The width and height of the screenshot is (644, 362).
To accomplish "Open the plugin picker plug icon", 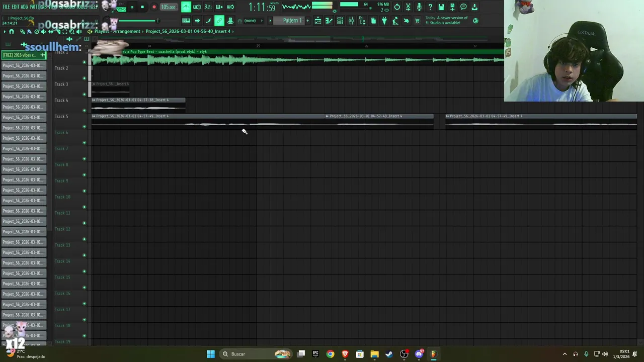I will click(384, 21).
